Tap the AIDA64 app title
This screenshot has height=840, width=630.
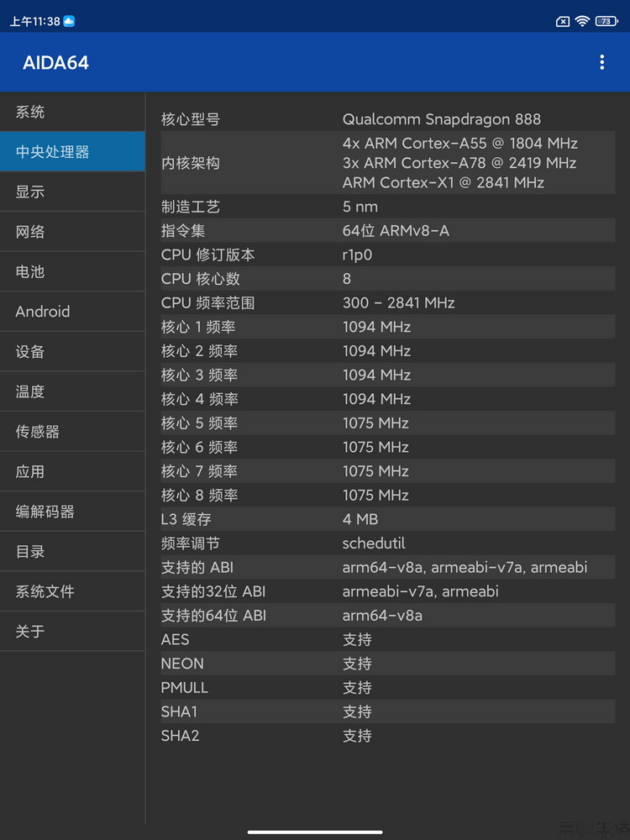coord(55,63)
